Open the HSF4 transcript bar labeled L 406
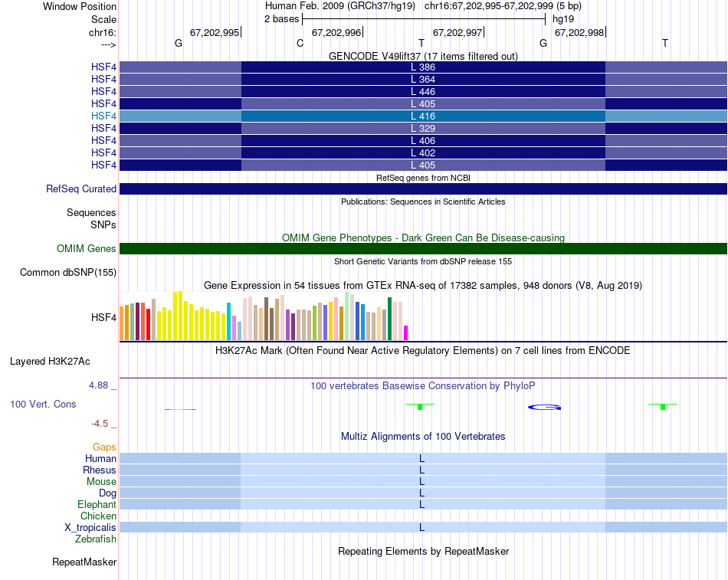This screenshot has width=728, height=580. pyautogui.click(x=423, y=140)
